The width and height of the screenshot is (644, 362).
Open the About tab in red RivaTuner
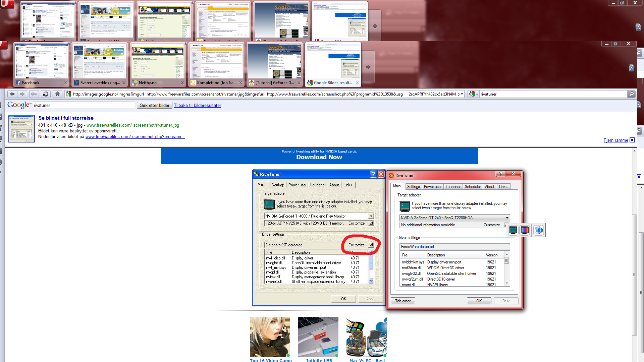(x=489, y=187)
